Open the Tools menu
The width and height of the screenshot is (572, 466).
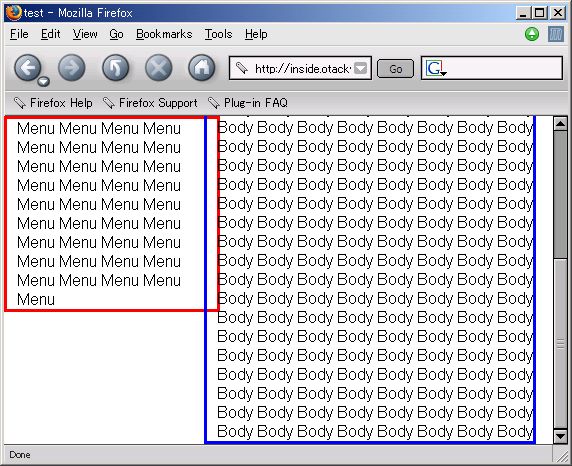218,34
